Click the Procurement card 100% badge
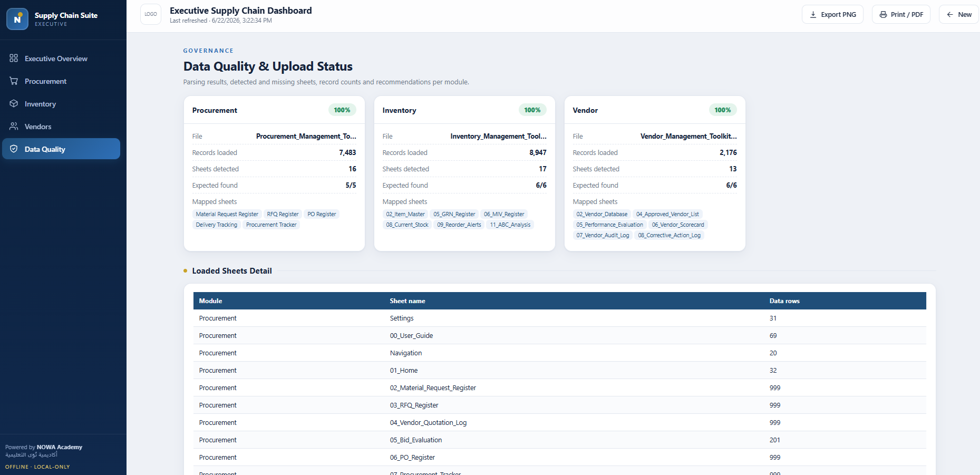This screenshot has height=475, width=980. [x=342, y=110]
